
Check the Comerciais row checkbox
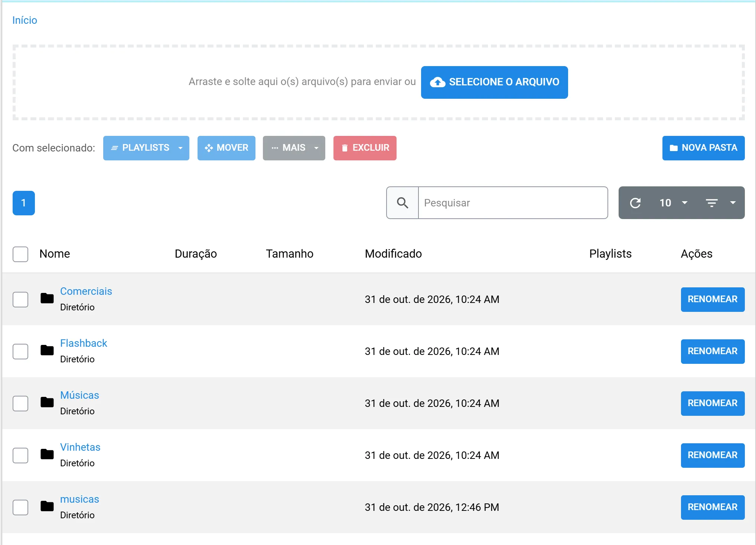[x=20, y=300]
